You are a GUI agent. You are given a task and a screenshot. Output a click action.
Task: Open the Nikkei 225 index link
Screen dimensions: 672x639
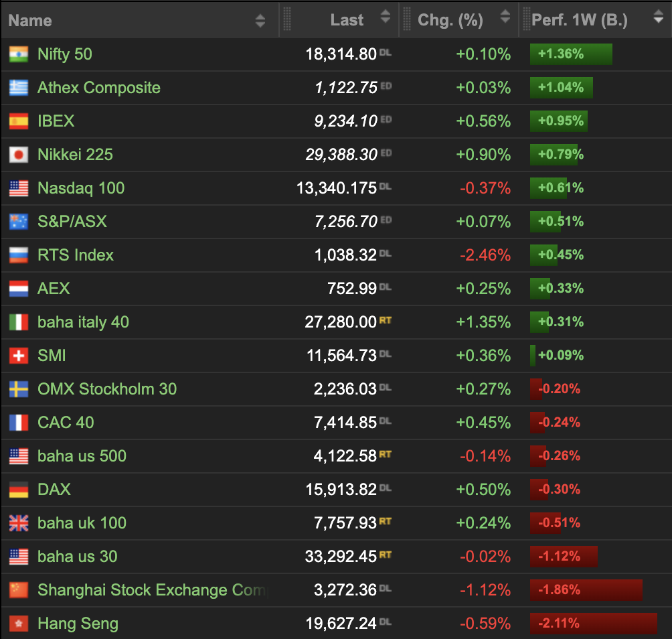[x=76, y=154]
